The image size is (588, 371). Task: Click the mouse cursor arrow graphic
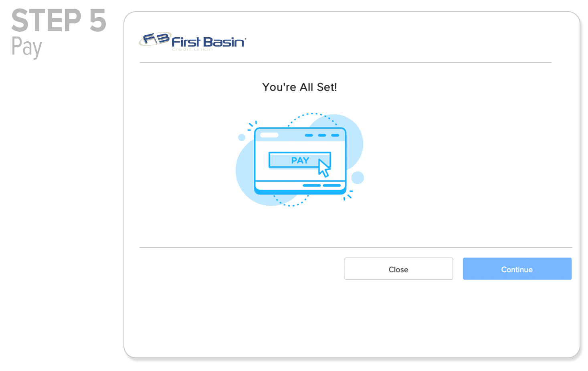pos(324,168)
